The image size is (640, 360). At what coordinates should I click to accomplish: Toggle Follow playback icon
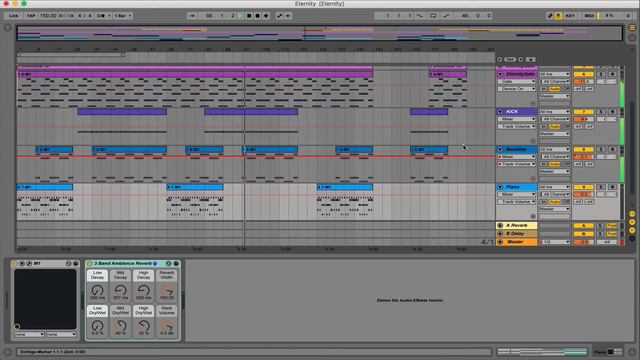(x=192, y=16)
